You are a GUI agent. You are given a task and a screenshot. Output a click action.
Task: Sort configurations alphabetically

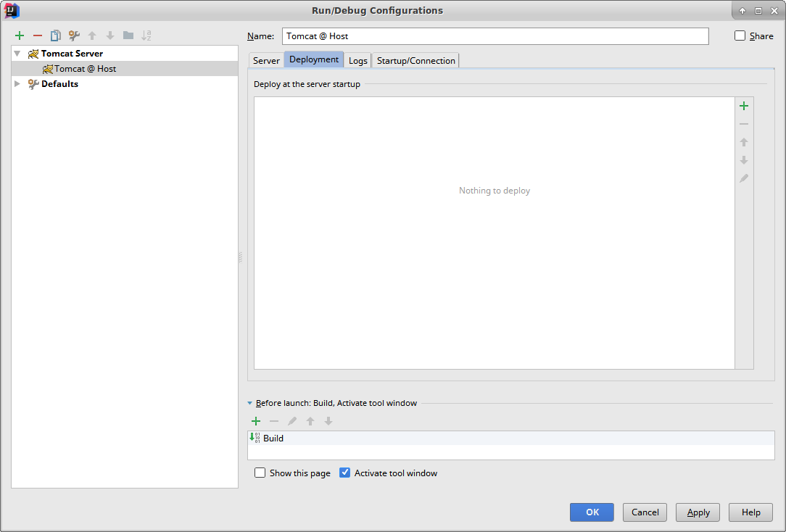(x=146, y=36)
